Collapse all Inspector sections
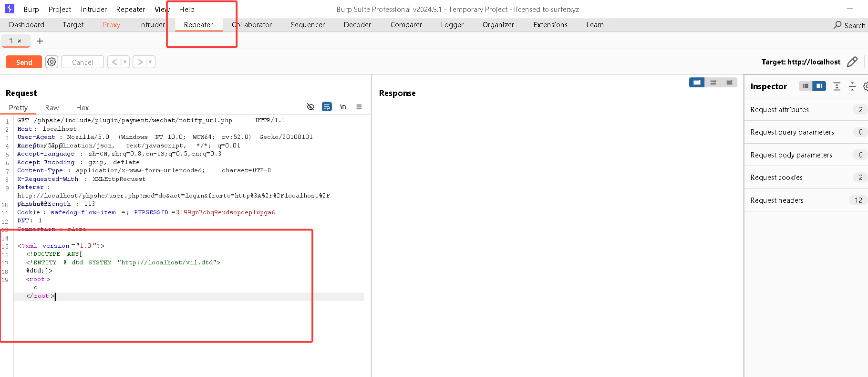868x377 pixels. click(x=852, y=86)
